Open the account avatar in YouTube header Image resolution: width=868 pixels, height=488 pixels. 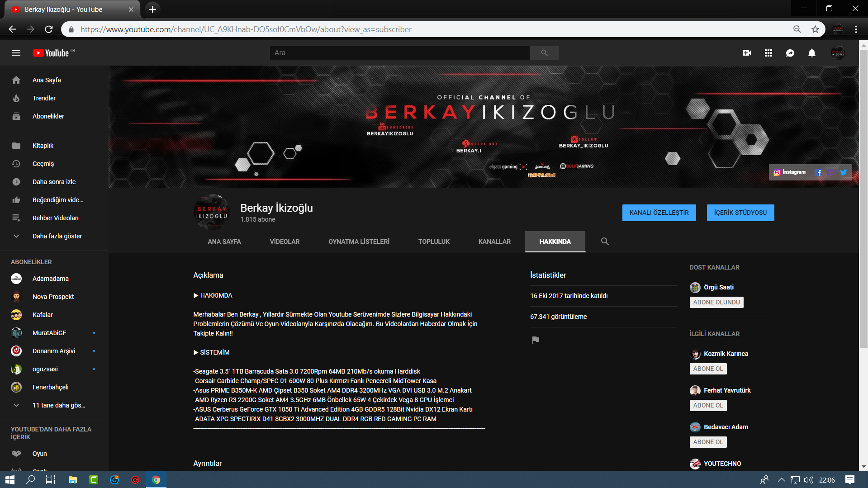[838, 53]
